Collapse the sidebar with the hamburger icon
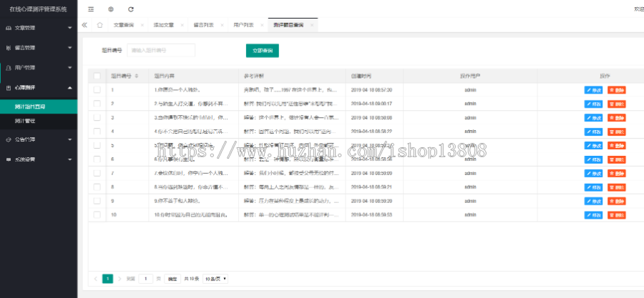 (91, 9)
